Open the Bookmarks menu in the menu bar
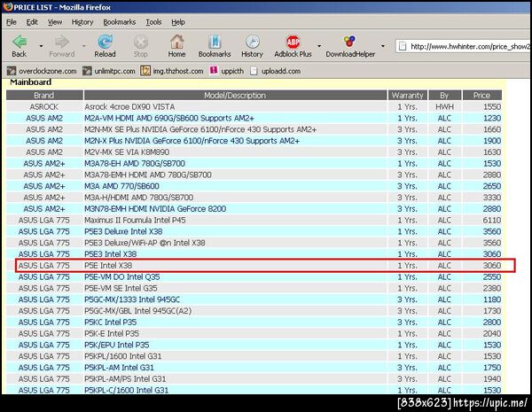532x412 pixels. [120, 22]
